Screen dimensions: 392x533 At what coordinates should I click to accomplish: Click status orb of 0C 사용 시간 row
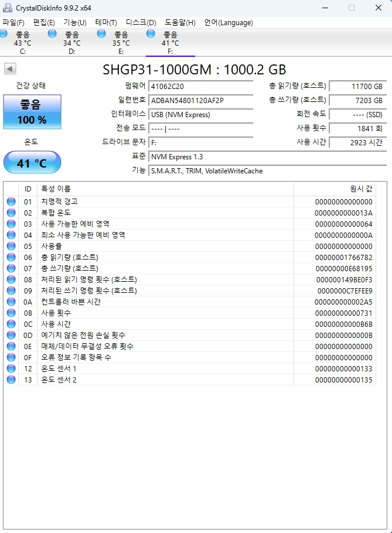(x=11, y=324)
